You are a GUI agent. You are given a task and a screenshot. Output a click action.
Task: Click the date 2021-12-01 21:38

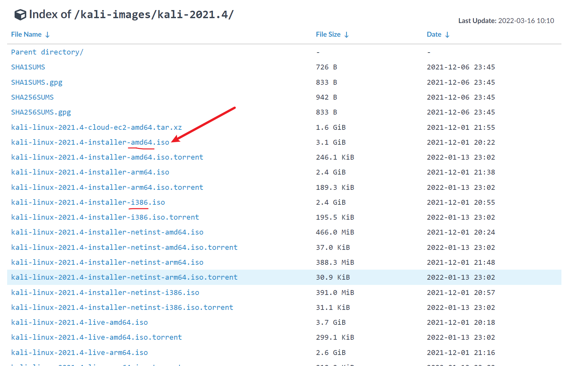click(461, 172)
